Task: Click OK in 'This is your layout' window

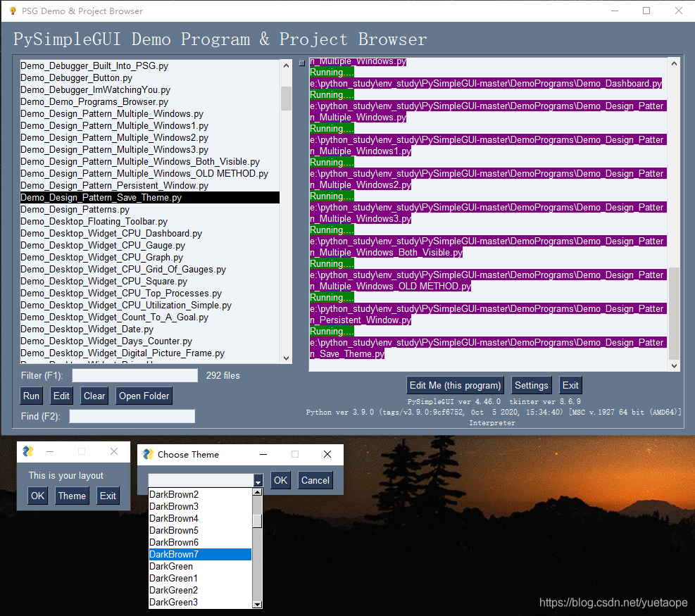Action: coord(38,496)
